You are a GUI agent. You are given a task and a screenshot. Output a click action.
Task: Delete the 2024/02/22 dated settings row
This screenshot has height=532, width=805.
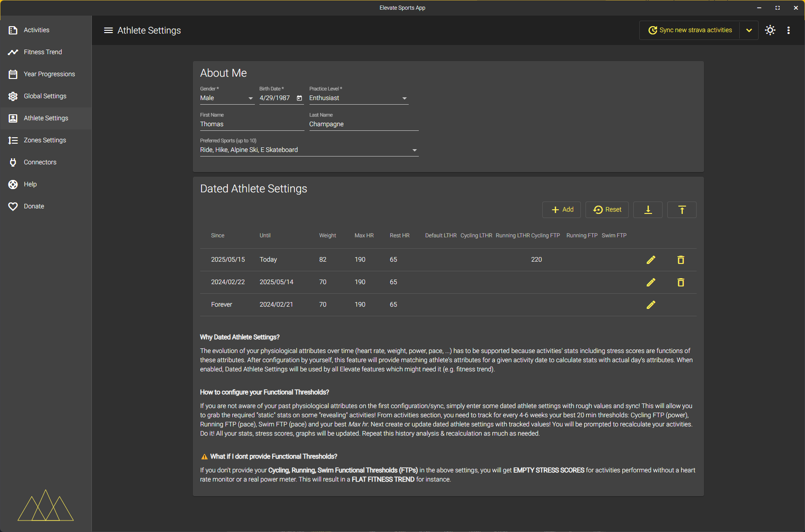(x=681, y=282)
